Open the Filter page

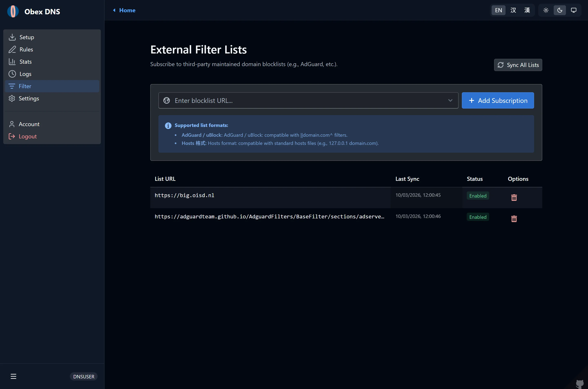point(52,86)
